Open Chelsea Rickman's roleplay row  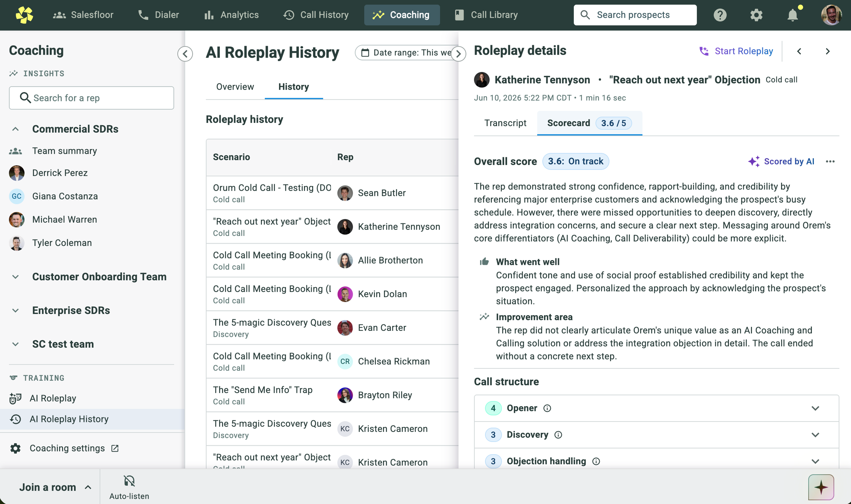coord(332,361)
